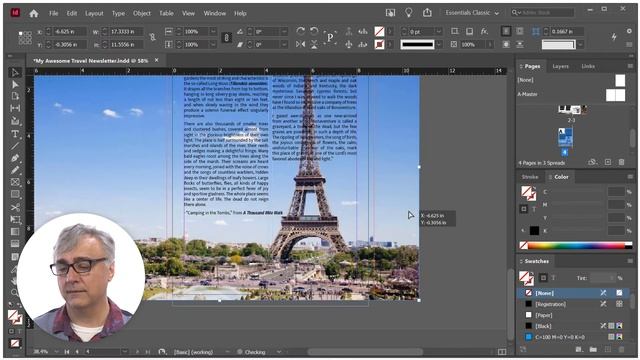This screenshot has width=640, height=360.
Task: Click the X position input field
Action: 69,31
